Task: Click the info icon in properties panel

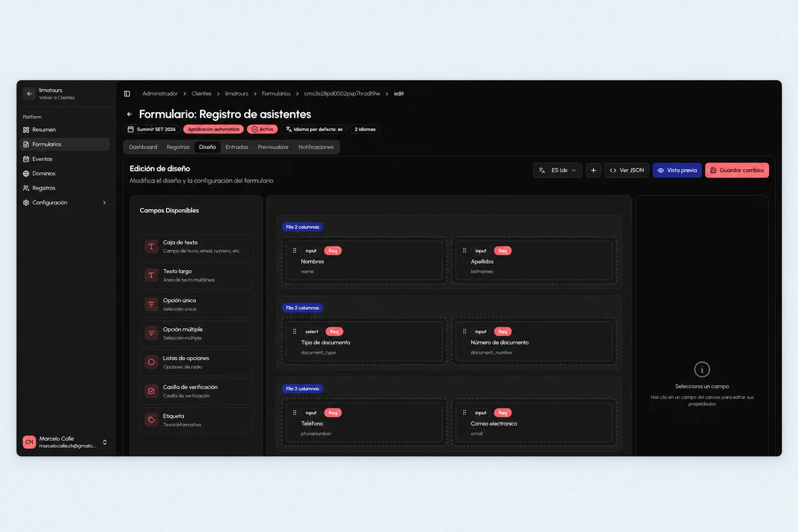Action: 702,369
